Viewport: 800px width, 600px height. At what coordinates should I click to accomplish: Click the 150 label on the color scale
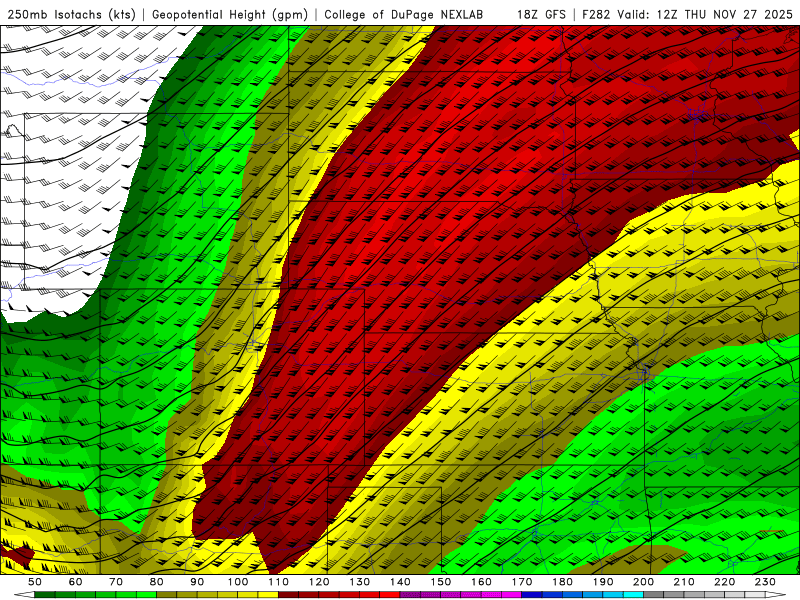[x=441, y=582]
